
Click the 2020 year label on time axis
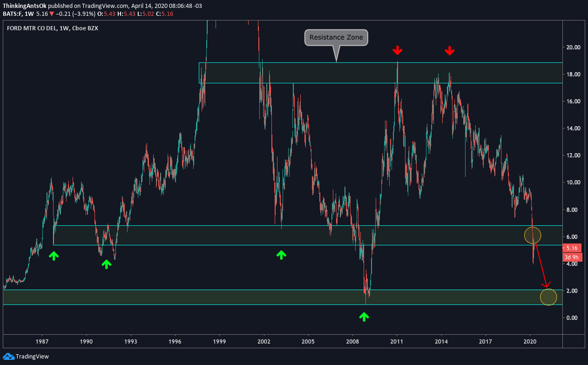coord(530,341)
